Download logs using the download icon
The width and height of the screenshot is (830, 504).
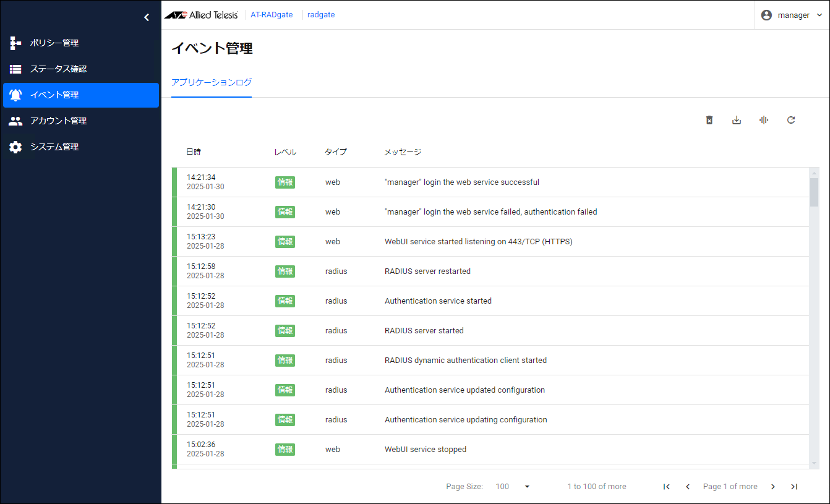pyautogui.click(x=737, y=120)
